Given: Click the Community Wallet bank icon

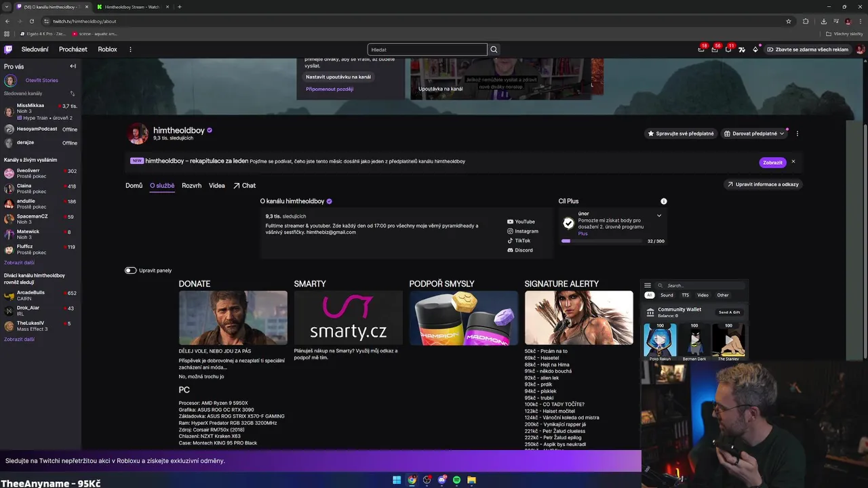Looking at the screenshot, I should pos(650,312).
